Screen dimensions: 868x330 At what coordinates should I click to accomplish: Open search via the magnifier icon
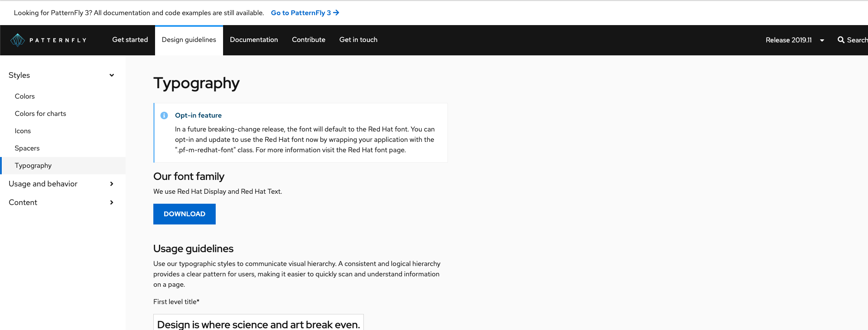842,40
